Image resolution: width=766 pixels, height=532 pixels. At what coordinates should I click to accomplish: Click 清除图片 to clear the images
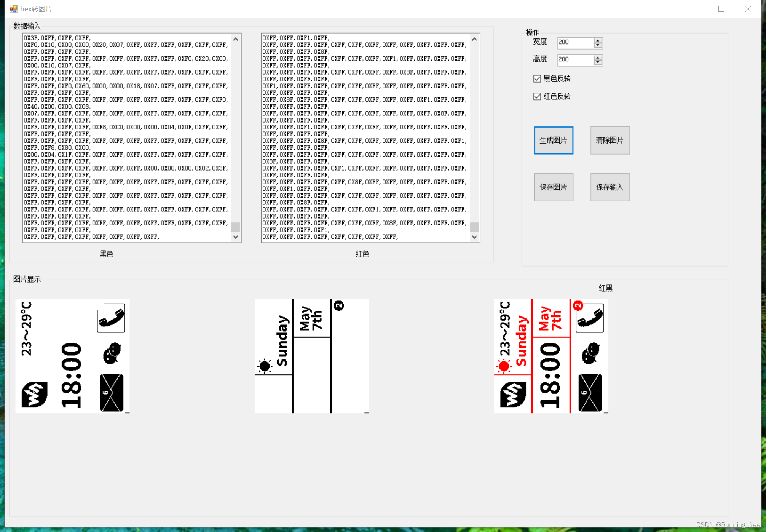[x=610, y=140]
